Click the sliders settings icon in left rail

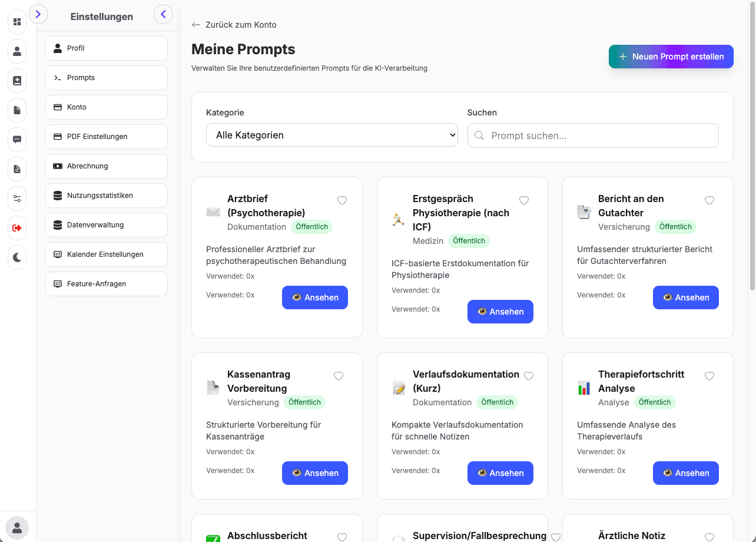coord(17,199)
